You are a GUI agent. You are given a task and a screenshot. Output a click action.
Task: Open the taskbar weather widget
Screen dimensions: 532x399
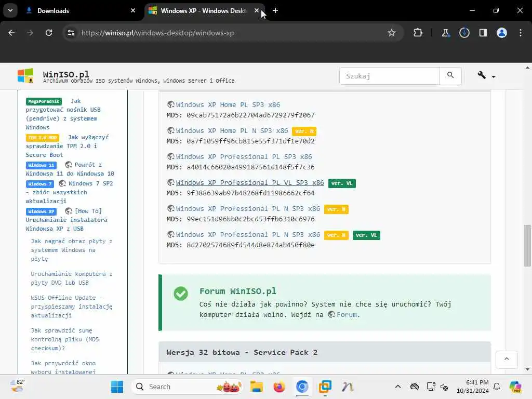coord(17,386)
